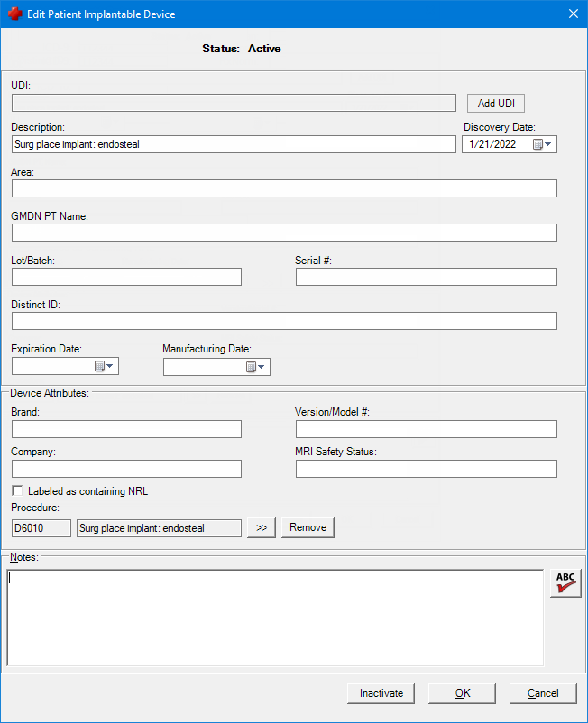Image resolution: width=588 pixels, height=723 pixels.
Task: Click the >> procedure select button
Action: click(261, 527)
